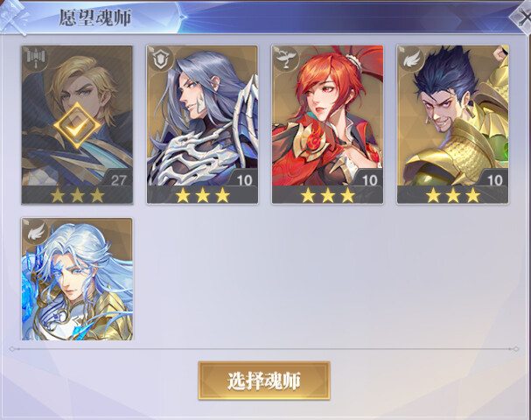Click the 27 count badge on blonde hero

[x=118, y=179]
